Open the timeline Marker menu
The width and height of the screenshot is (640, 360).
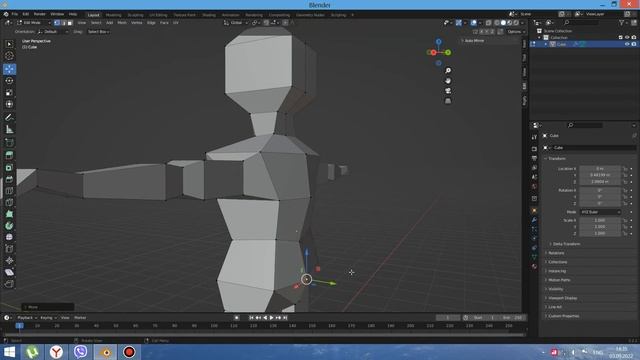pyautogui.click(x=80, y=318)
